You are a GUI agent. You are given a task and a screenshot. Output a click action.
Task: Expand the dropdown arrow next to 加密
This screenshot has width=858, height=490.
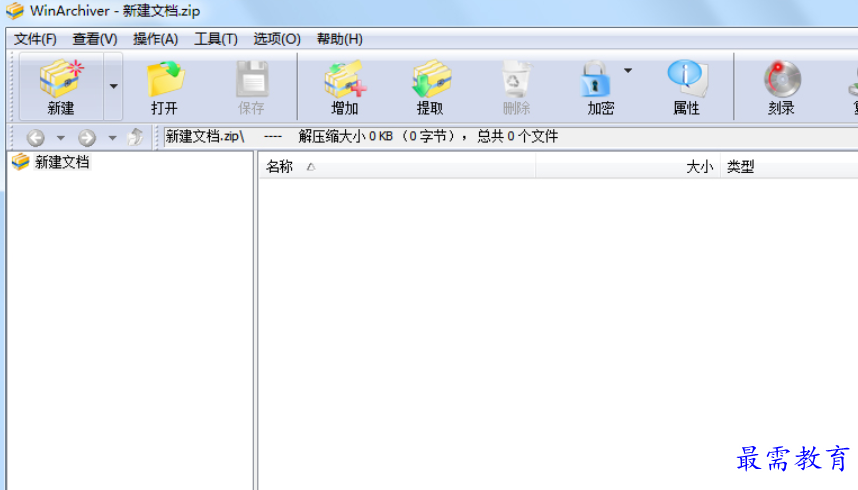[x=628, y=71]
